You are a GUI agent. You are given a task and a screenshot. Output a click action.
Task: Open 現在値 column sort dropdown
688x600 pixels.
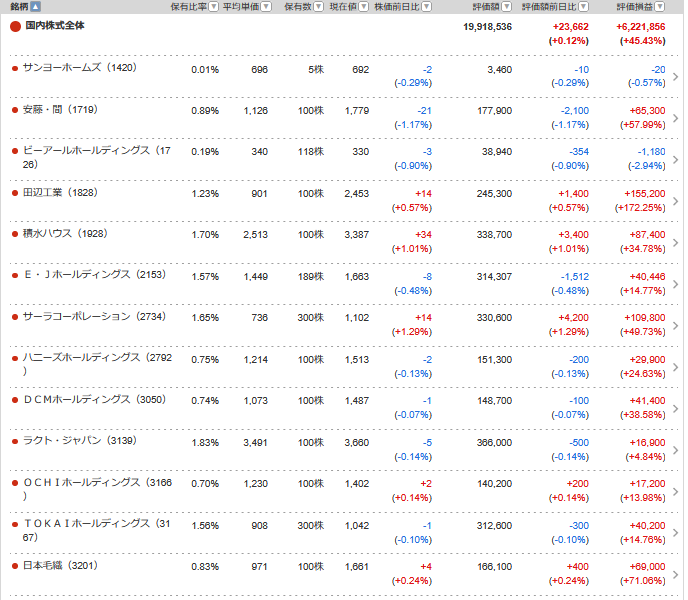point(364,7)
